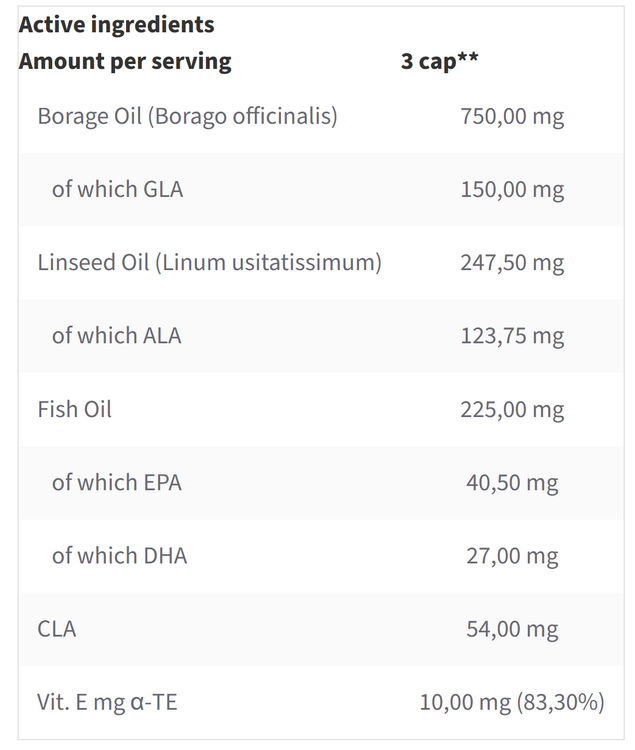Image resolution: width=635 pixels, height=750 pixels.
Task: Select the 54,00 mg CLA amount
Action: [x=512, y=629]
